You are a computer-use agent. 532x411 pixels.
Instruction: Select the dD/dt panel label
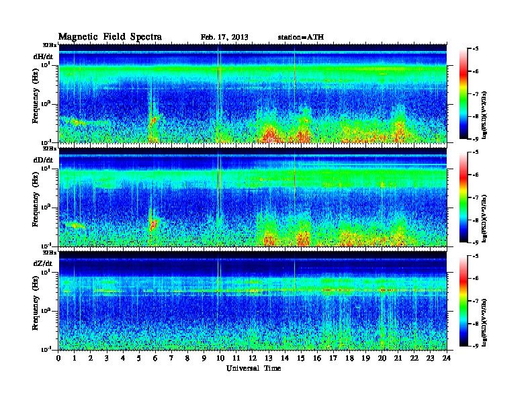tap(43, 160)
